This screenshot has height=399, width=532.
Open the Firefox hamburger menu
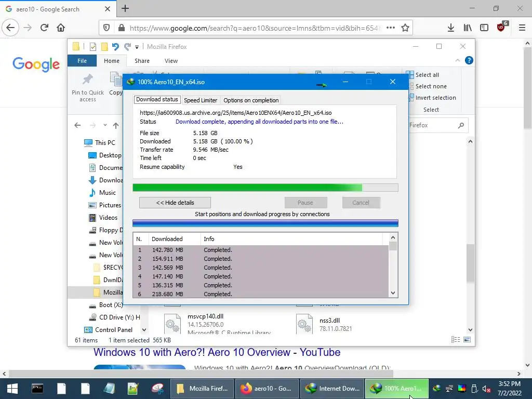click(522, 28)
